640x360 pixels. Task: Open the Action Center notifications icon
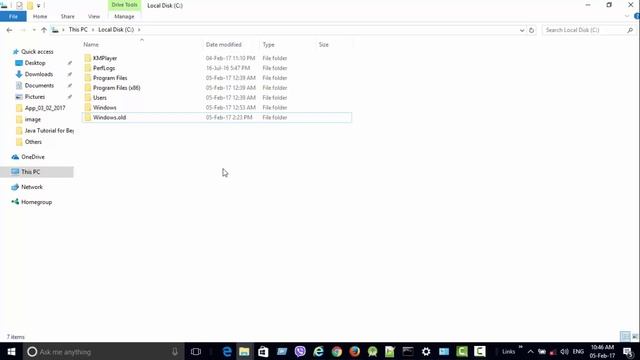(x=628, y=351)
